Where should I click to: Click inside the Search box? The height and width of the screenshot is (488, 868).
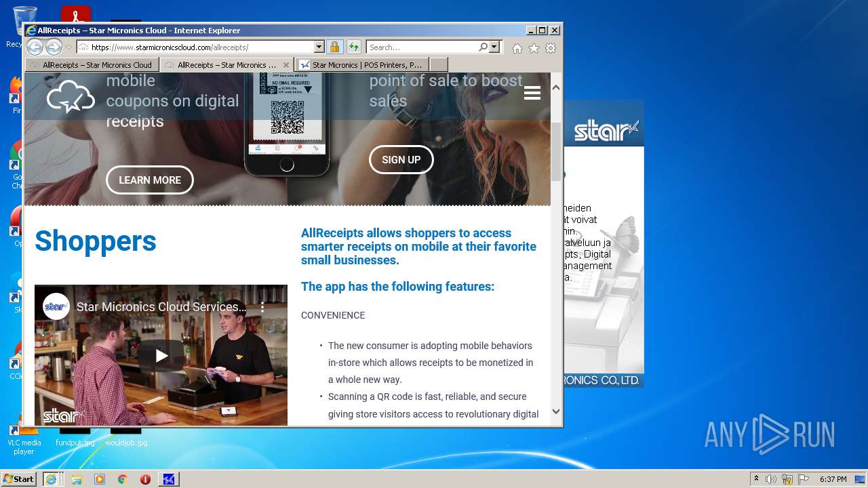click(422, 47)
